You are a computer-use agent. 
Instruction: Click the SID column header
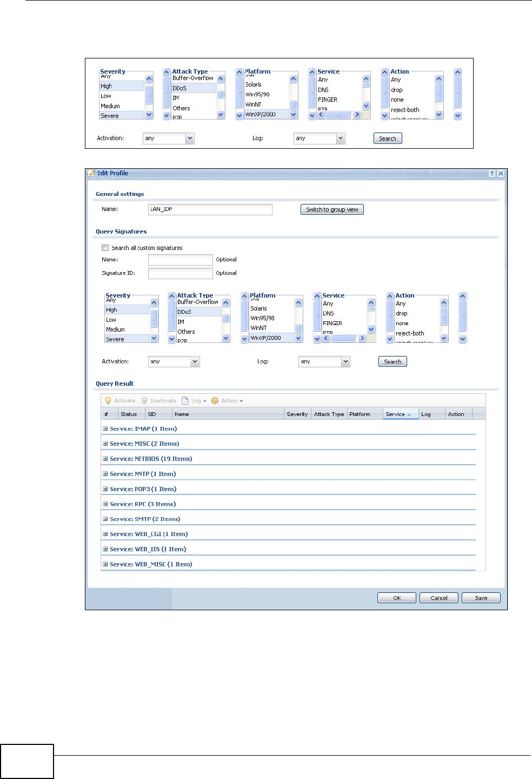click(159, 414)
